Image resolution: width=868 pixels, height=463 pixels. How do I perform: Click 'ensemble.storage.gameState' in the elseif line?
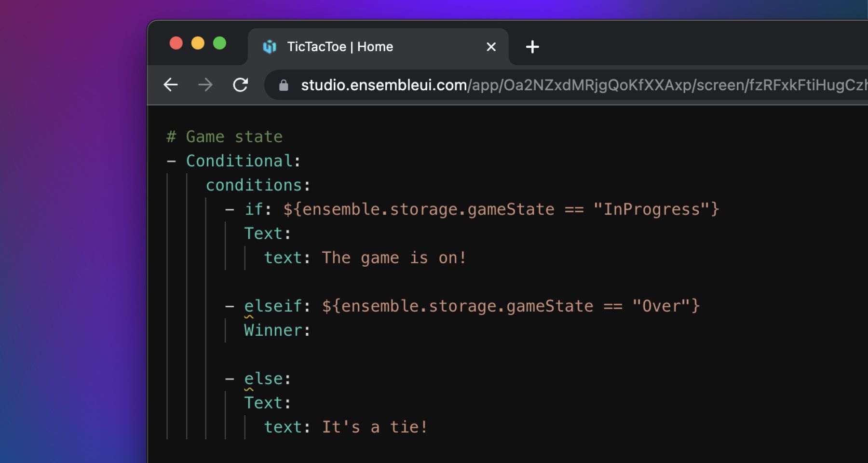coord(467,306)
